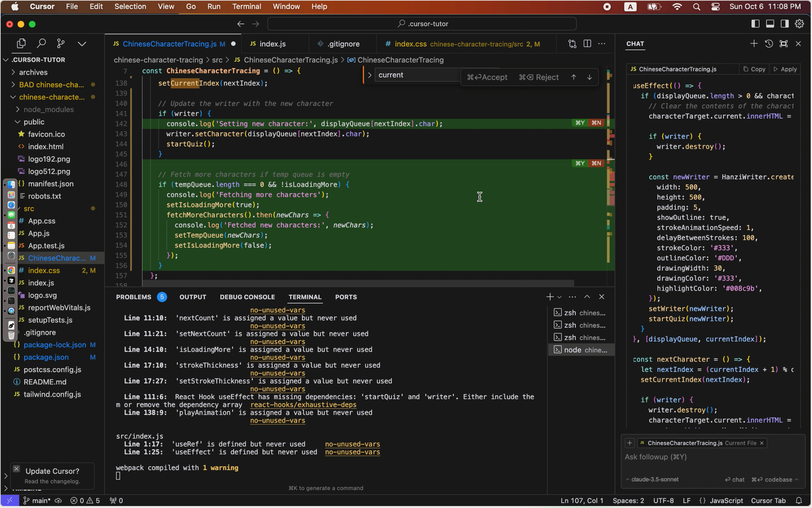Toggle the right AI pane layout icon
Viewport: 812px width, 508px height.
[x=784, y=24]
